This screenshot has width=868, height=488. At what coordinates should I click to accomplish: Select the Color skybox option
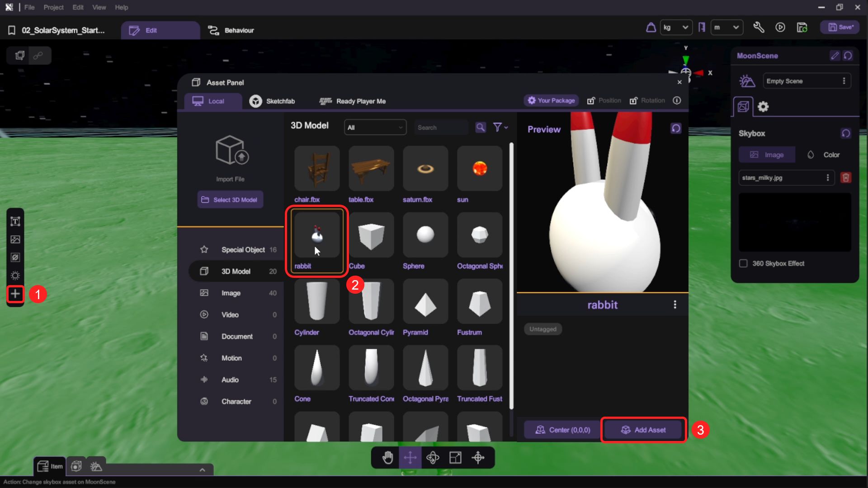(824, 155)
